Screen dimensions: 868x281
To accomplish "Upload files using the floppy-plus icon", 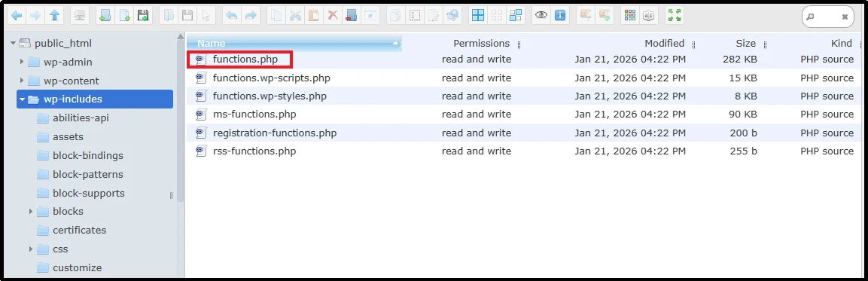I will point(143,16).
